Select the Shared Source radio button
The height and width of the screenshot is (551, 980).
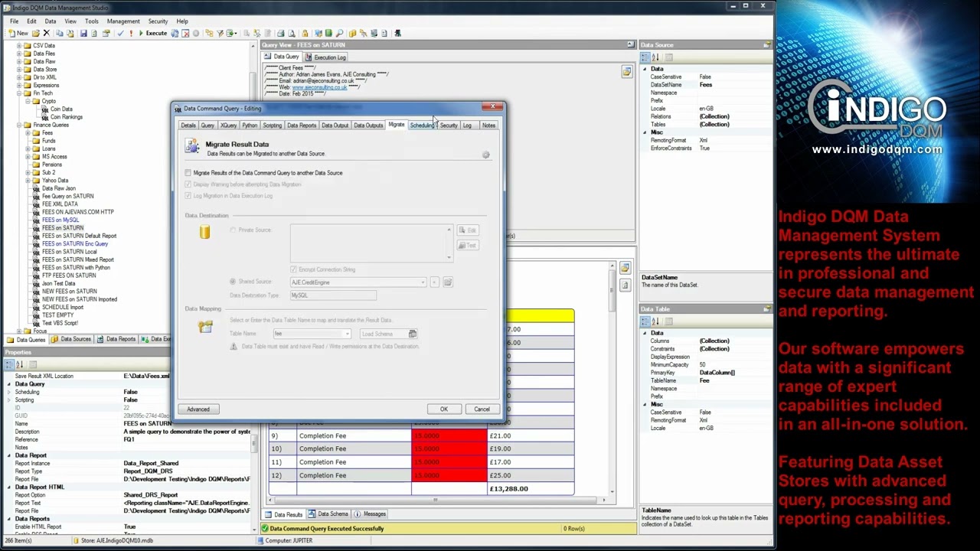[233, 282]
